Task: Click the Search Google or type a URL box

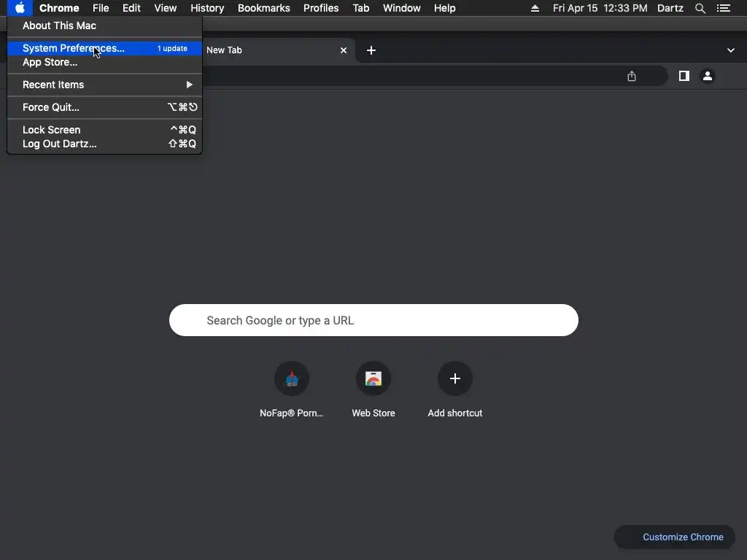Action: (x=373, y=320)
